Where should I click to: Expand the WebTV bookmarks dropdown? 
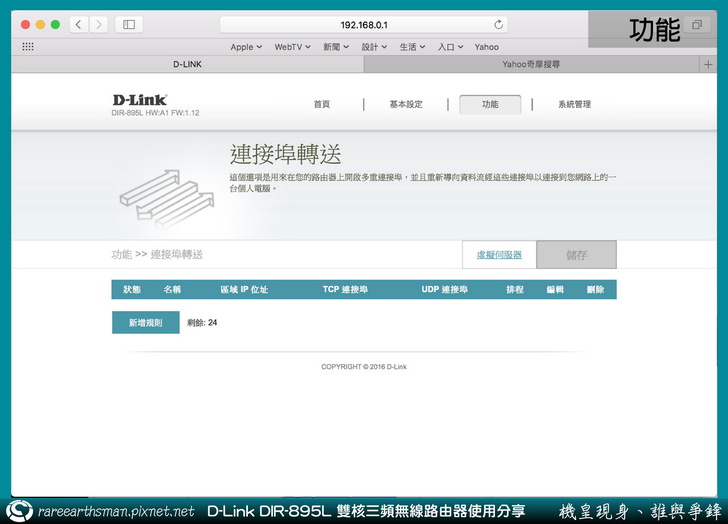tap(293, 46)
